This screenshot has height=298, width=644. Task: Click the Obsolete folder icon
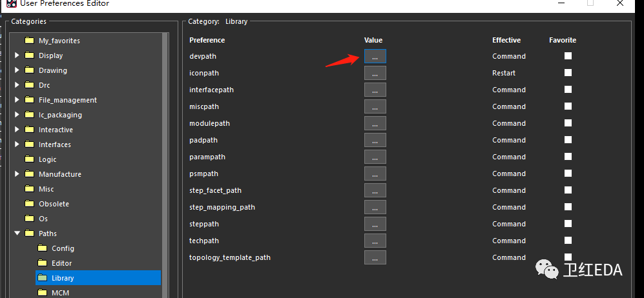click(28, 204)
